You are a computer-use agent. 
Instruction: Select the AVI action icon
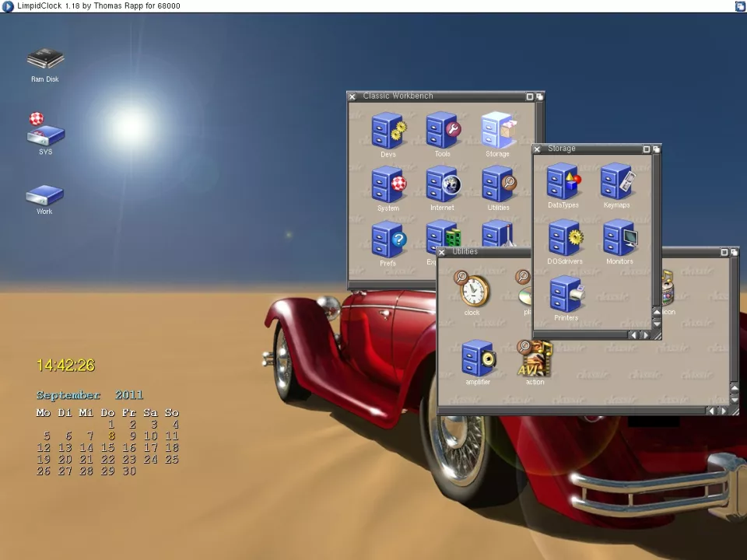(535, 359)
